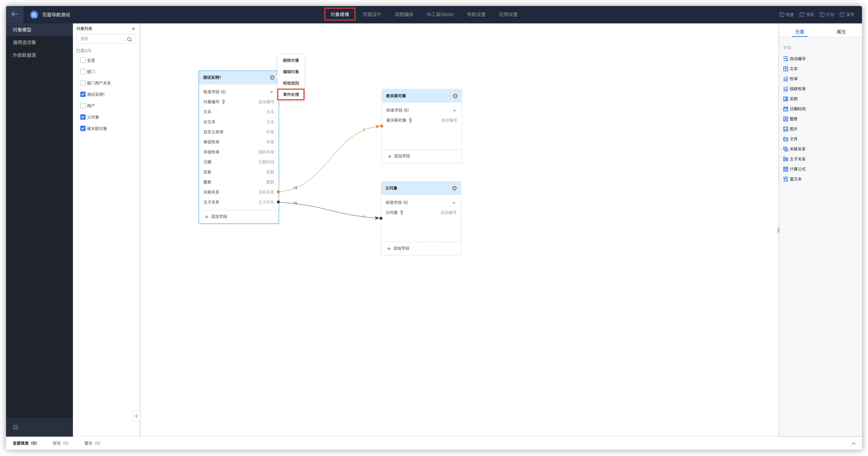Viewport: 868px width, 456px height.
Task: Click the 检查 toolbar button
Action: pyautogui.click(x=786, y=15)
